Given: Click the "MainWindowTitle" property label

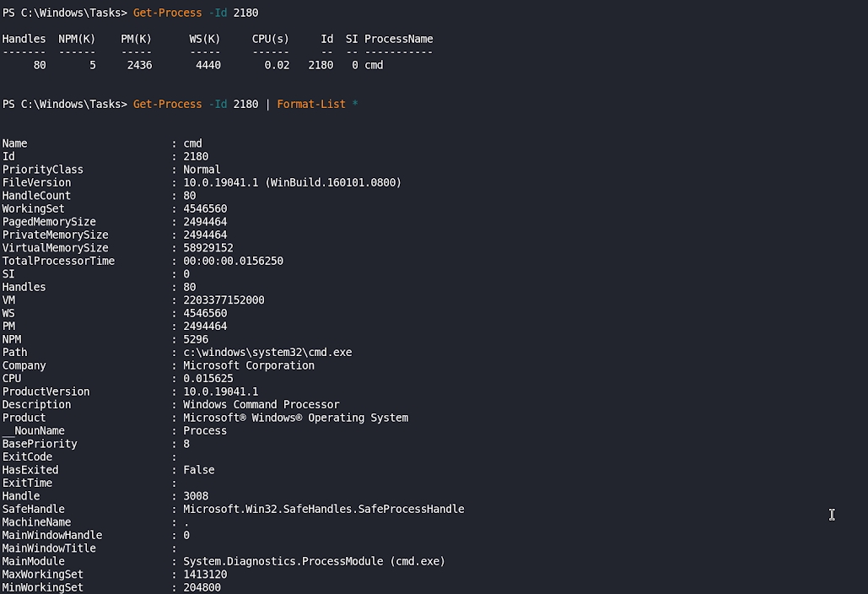Looking at the screenshot, I should pos(49,548).
